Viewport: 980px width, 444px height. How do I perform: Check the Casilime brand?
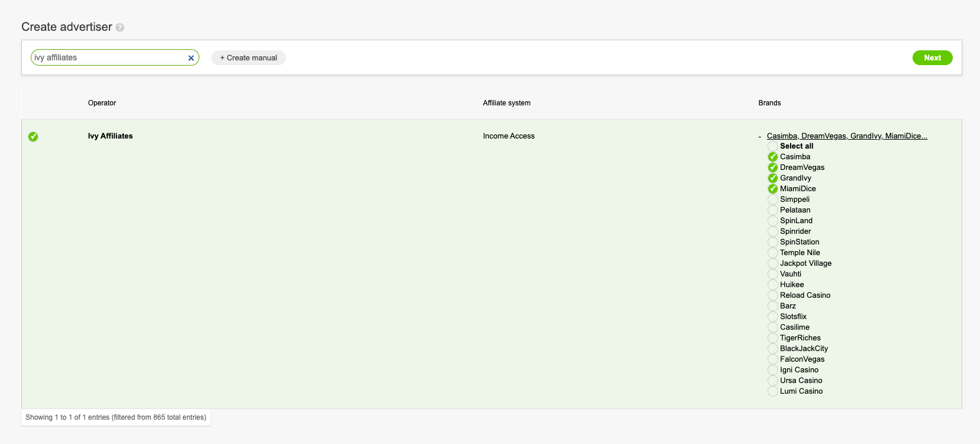[773, 327]
